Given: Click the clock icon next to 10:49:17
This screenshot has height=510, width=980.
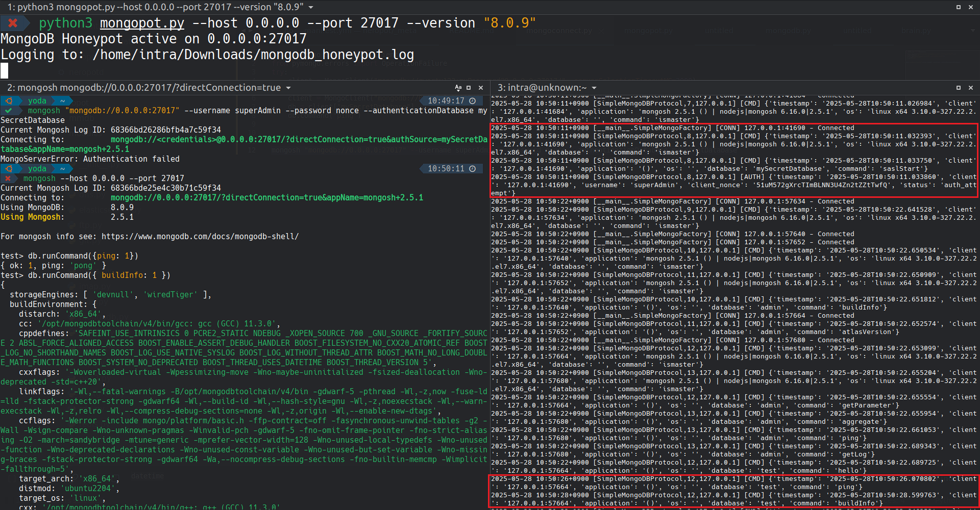Looking at the screenshot, I should coord(473,101).
